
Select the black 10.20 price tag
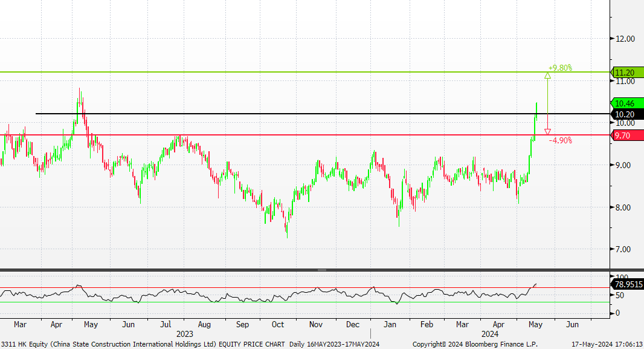point(627,114)
